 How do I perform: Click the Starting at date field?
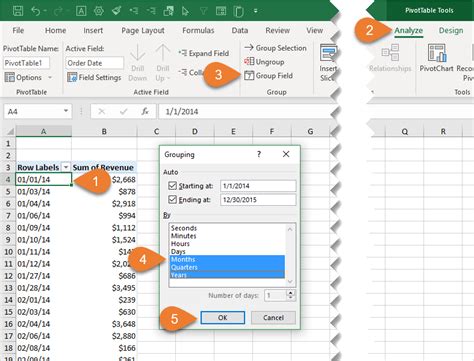[x=258, y=186]
